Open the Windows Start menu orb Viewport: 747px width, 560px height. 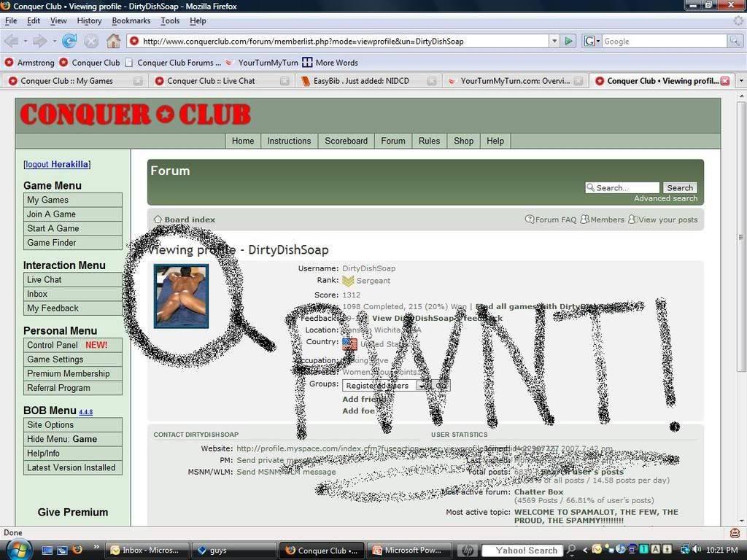(x=20, y=549)
